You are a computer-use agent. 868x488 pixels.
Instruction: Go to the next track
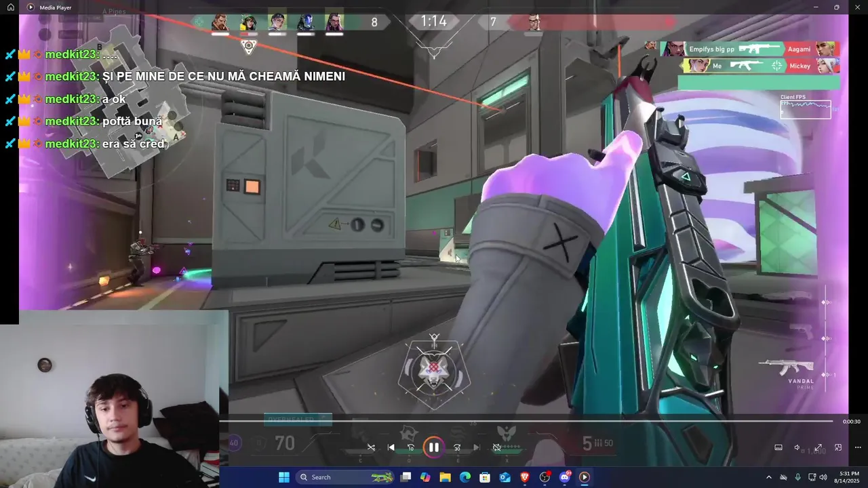(x=476, y=447)
